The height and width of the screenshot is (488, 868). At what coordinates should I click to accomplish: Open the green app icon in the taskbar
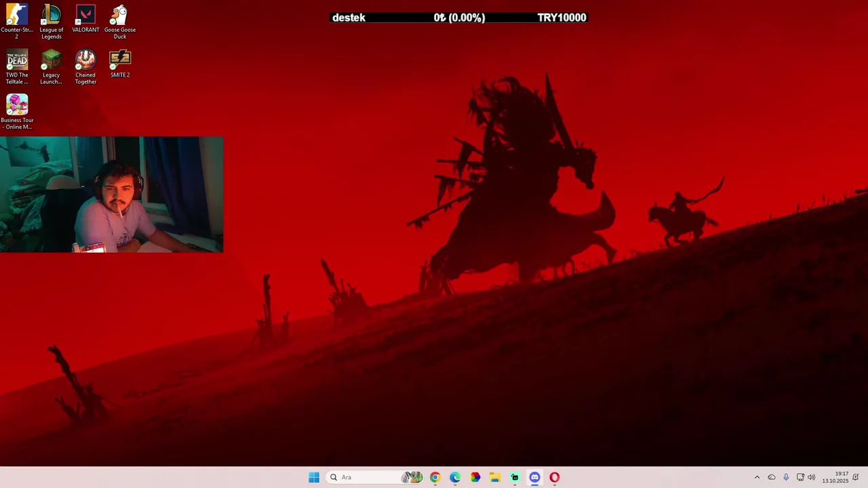tap(515, 477)
